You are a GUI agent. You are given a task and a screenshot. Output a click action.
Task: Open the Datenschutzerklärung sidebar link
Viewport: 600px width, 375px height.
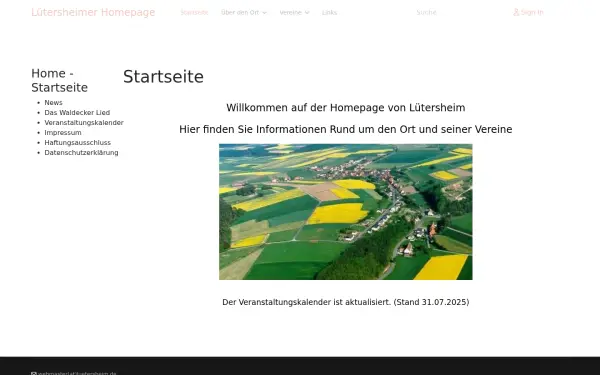coord(81,152)
